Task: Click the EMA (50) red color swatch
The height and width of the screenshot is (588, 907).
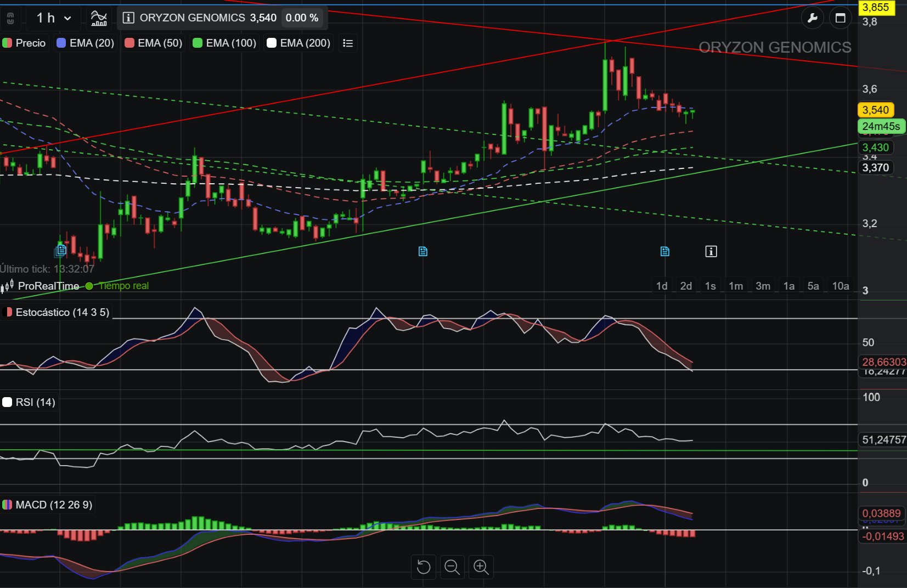Action: pos(129,43)
